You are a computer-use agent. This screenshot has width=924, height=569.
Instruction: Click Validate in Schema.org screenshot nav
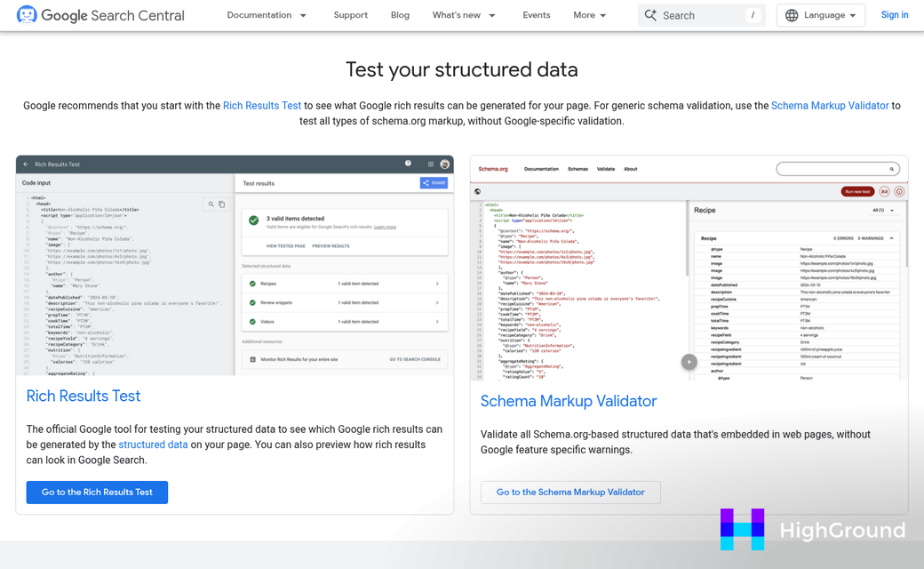coord(606,169)
